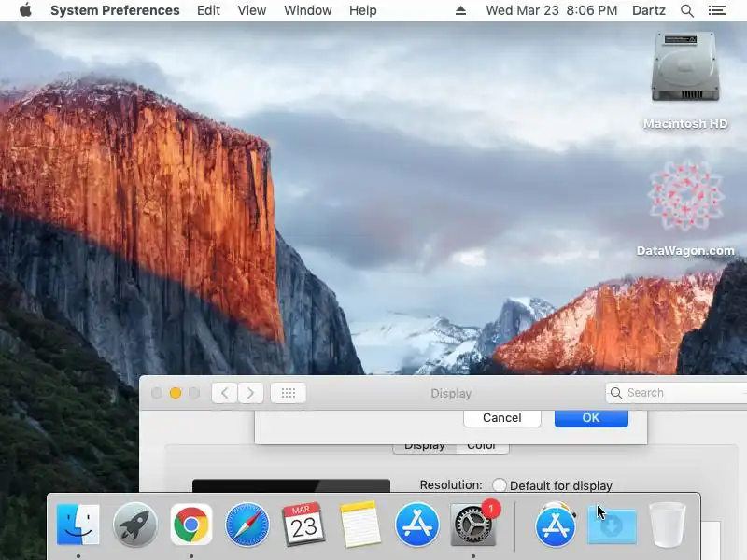Open the Edit menu
Viewport: 747px width, 560px height.
click(208, 10)
